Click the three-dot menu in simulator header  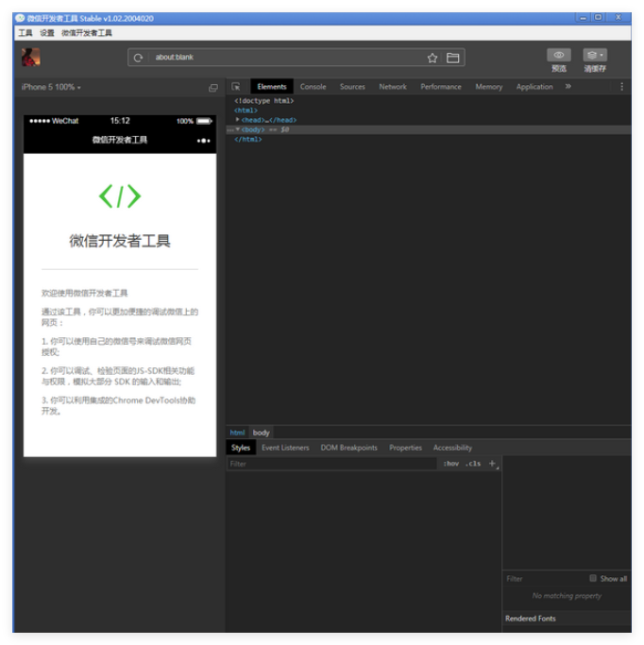(203, 141)
